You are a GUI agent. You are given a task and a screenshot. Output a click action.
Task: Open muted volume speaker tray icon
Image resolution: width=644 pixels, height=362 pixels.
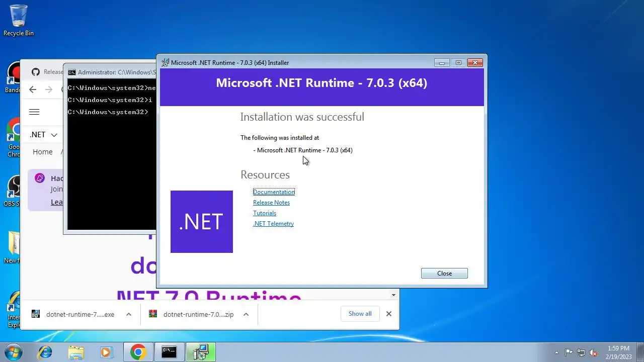[594, 352]
